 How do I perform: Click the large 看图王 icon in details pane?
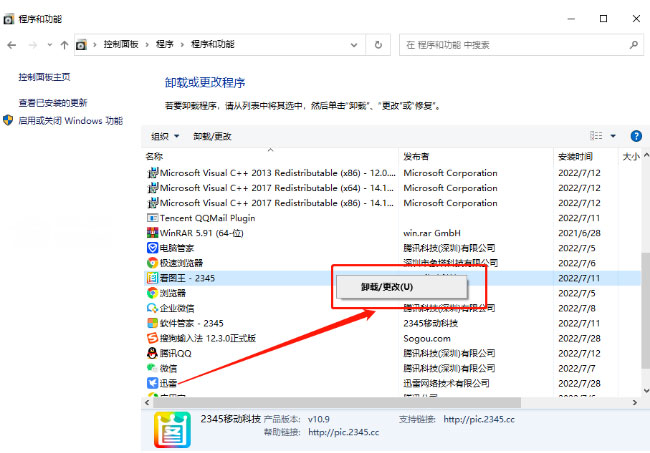pyautogui.click(x=172, y=430)
